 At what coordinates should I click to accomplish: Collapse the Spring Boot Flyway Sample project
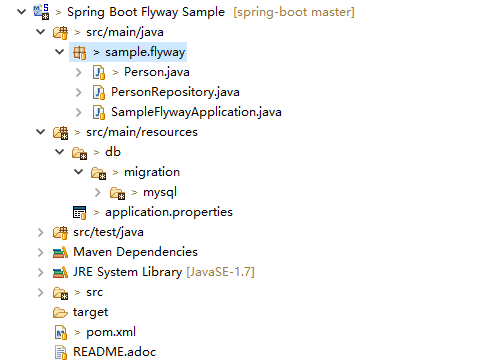pos(22,12)
